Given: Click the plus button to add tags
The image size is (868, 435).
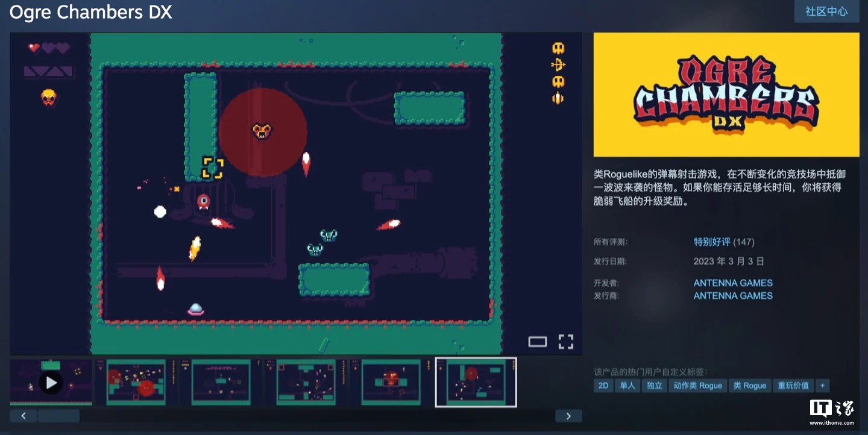Looking at the screenshot, I should tap(823, 386).
